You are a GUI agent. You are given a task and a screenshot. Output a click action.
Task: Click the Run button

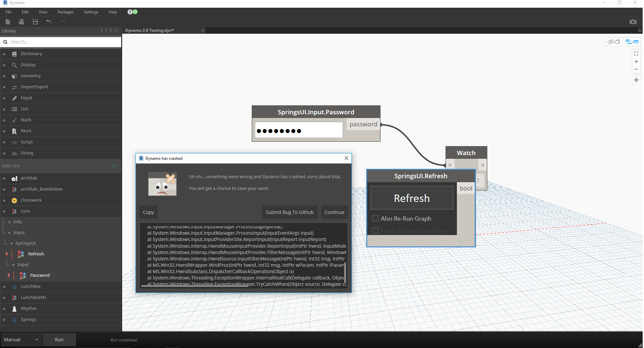[59, 339]
